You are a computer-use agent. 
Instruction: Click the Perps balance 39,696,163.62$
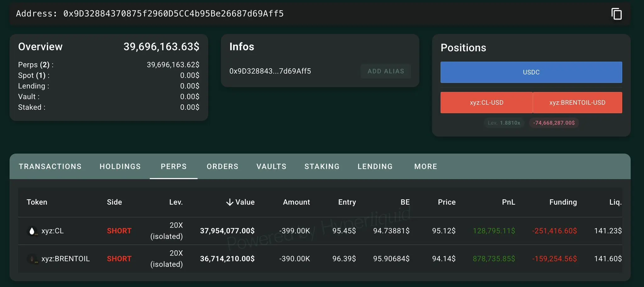tap(173, 65)
